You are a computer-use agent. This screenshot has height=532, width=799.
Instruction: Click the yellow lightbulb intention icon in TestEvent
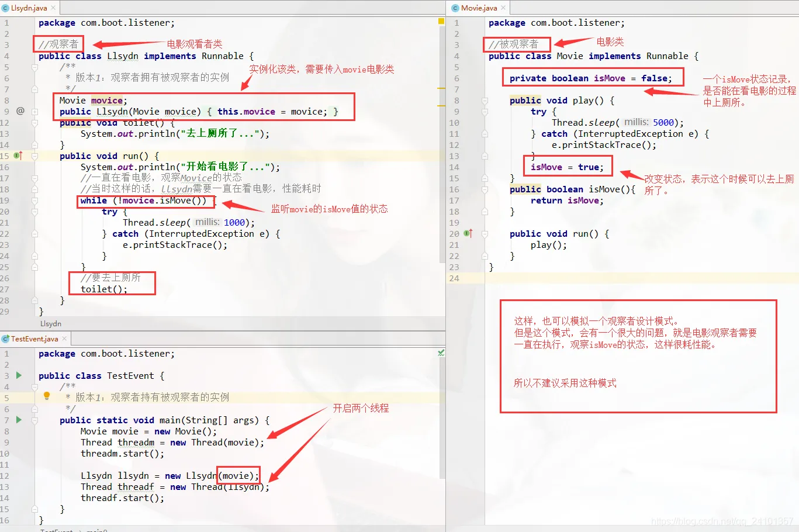pyautogui.click(x=47, y=396)
